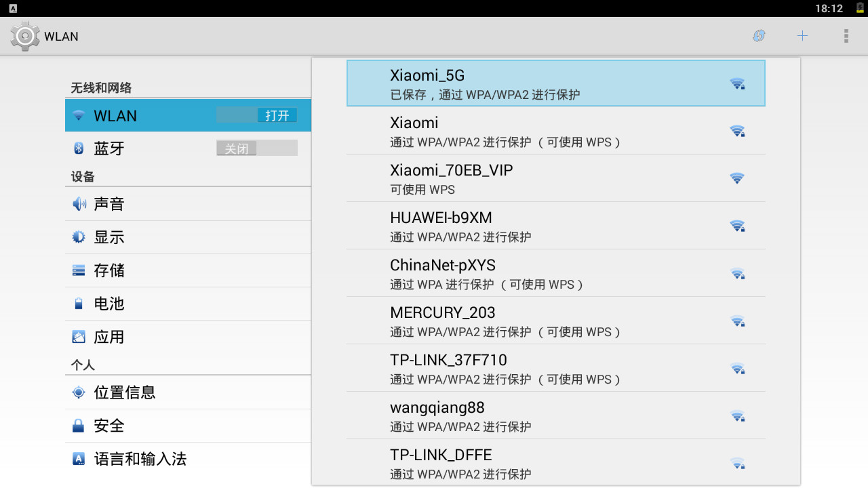Click the location icon for 位置信息

pos(79,392)
